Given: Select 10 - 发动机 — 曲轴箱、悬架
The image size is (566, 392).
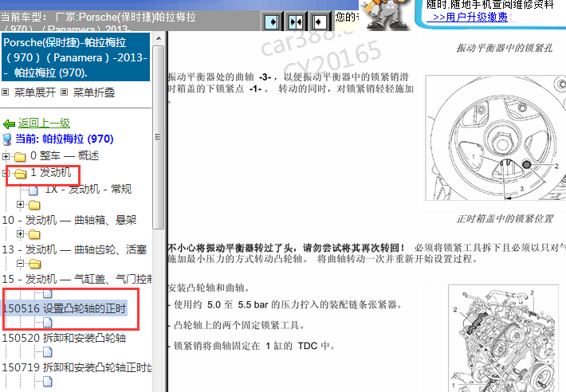Looking at the screenshot, I should (69, 220).
